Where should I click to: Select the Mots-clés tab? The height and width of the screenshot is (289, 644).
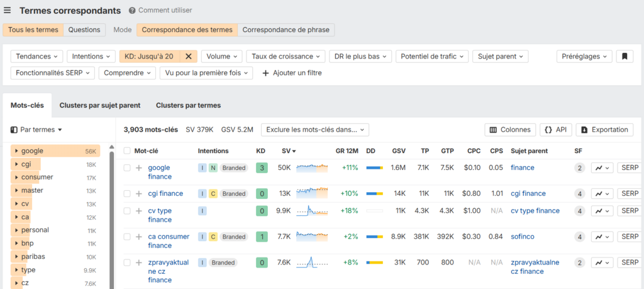(x=27, y=105)
